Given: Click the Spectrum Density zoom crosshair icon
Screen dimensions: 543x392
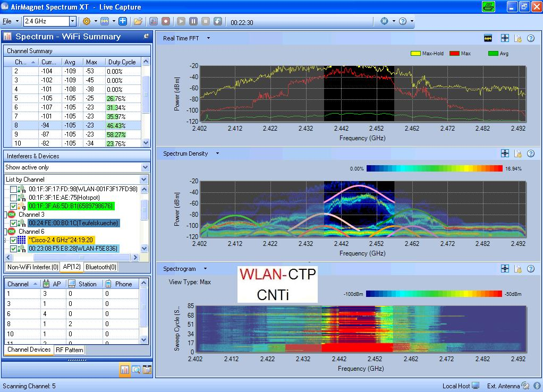Looking at the screenshot, I should [505, 154].
